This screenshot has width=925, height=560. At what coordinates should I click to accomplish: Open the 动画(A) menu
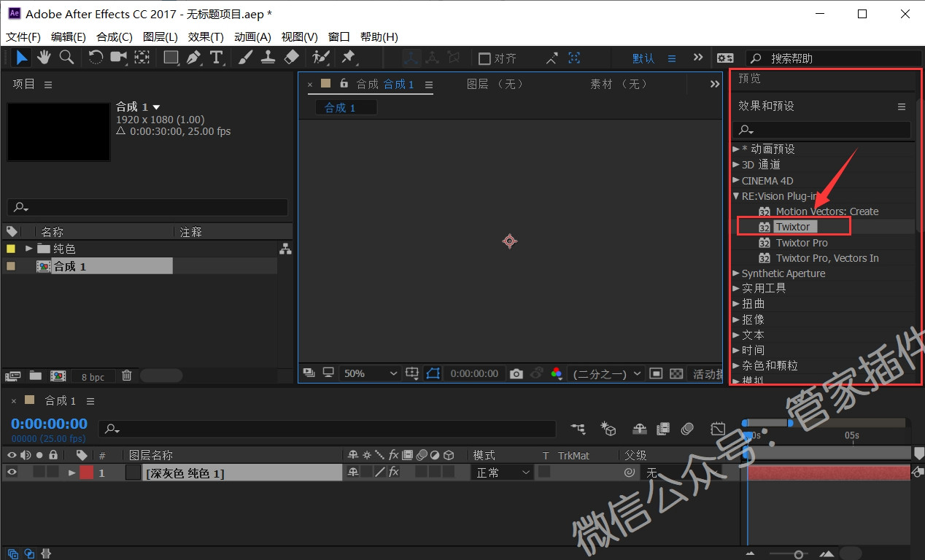click(252, 36)
